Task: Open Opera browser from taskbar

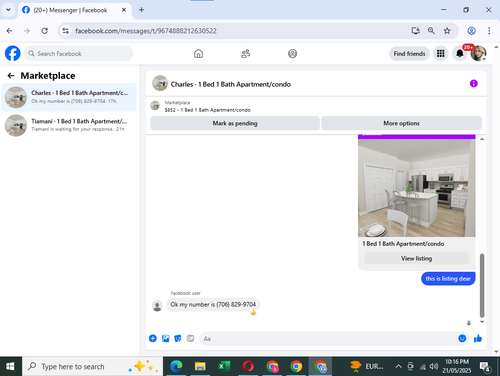Action: click(248, 366)
